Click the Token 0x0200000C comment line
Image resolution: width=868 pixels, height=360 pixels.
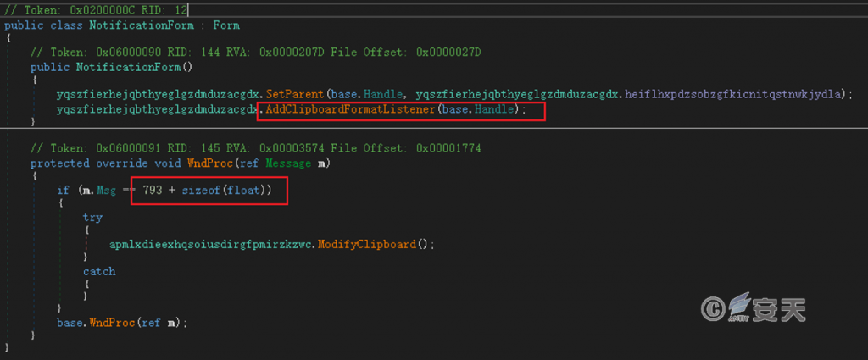pos(95,11)
